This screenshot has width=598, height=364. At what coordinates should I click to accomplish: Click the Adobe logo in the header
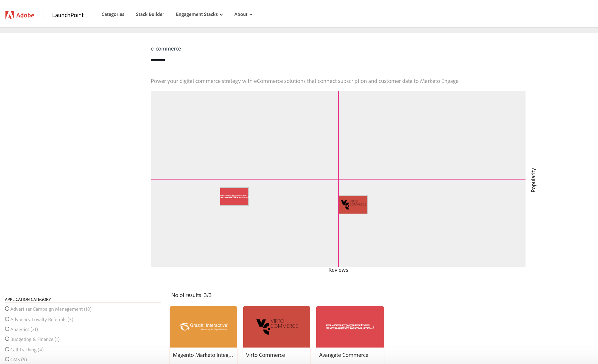20,15
